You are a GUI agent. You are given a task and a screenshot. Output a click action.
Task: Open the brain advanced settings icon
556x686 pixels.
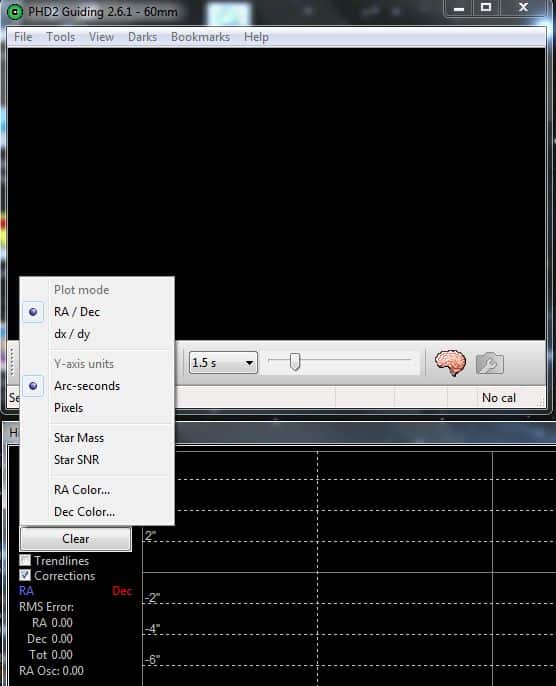(x=450, y=363)
